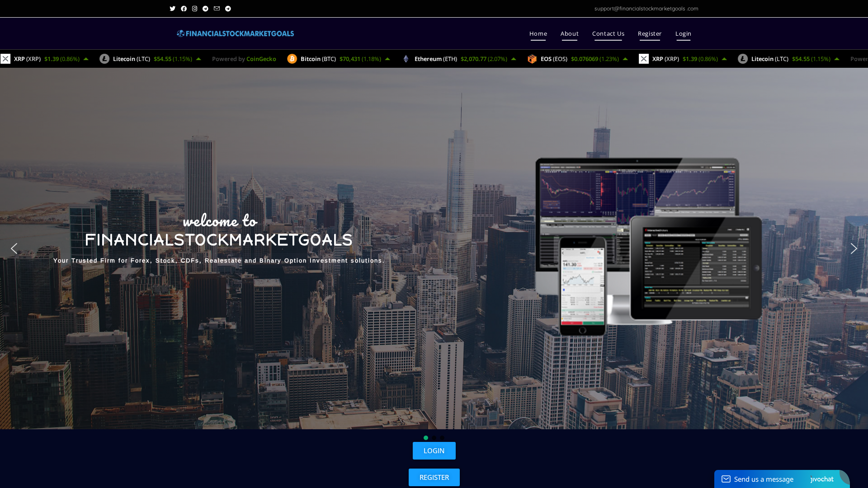Click the REGISTER button
Screen dimensions: 868x488
[x=434, y=477]
